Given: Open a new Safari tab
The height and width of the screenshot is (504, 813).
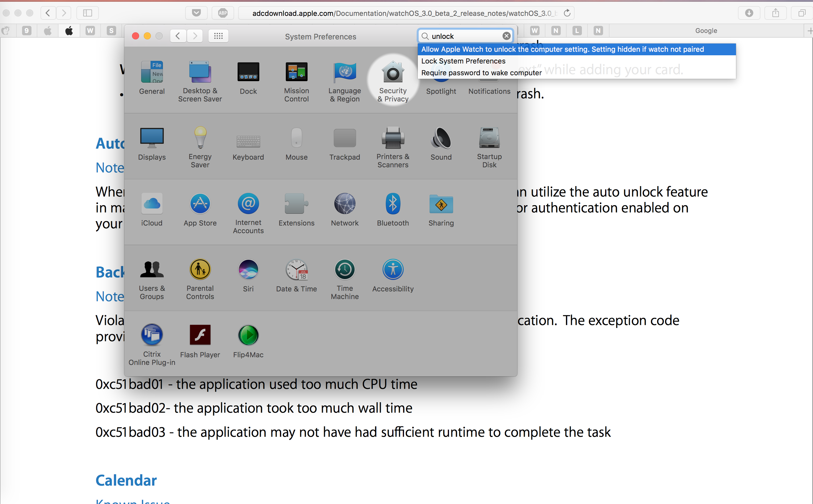Looking at the screenshot, I should click(810, 31).
